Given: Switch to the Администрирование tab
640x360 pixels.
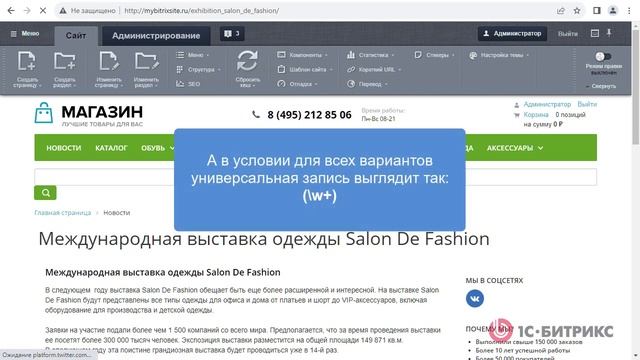Looking at the screenshot, I should (156, 36).
